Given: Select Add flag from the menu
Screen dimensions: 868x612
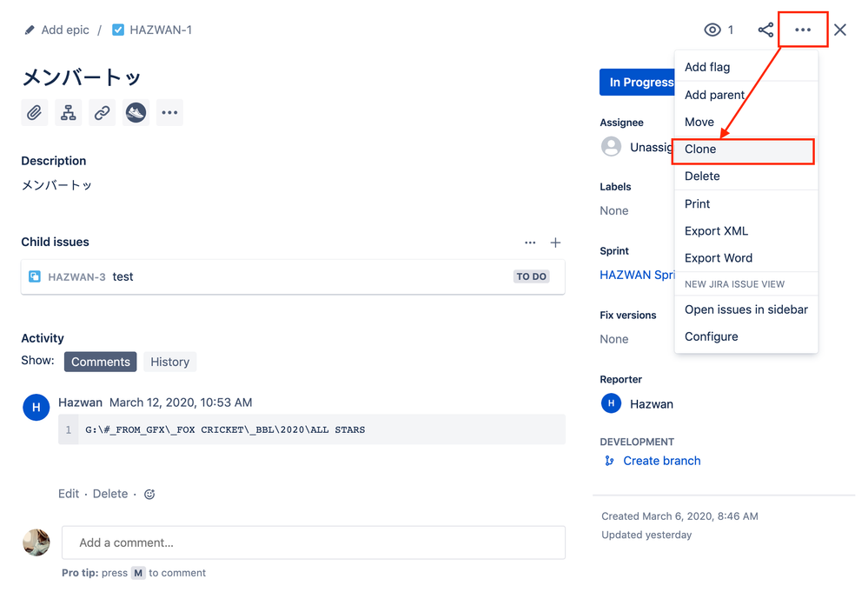Looking at the screenshot, I should (745, 67).
